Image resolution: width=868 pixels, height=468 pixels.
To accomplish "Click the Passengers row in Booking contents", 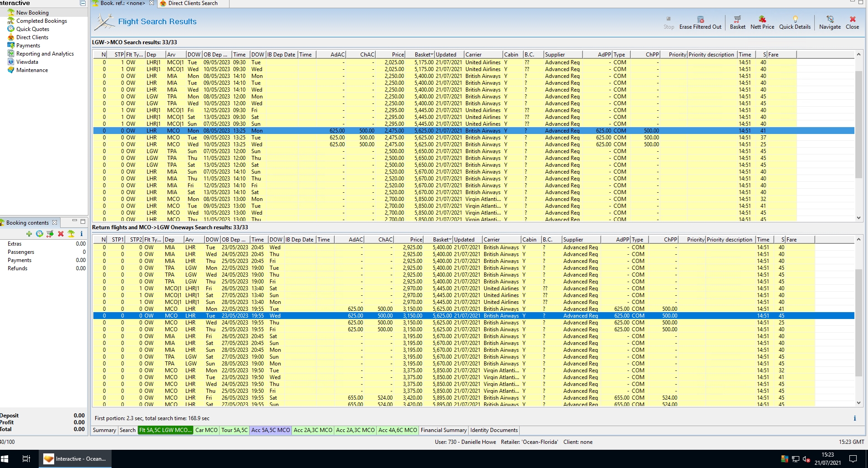I will (x=44, y=252).
